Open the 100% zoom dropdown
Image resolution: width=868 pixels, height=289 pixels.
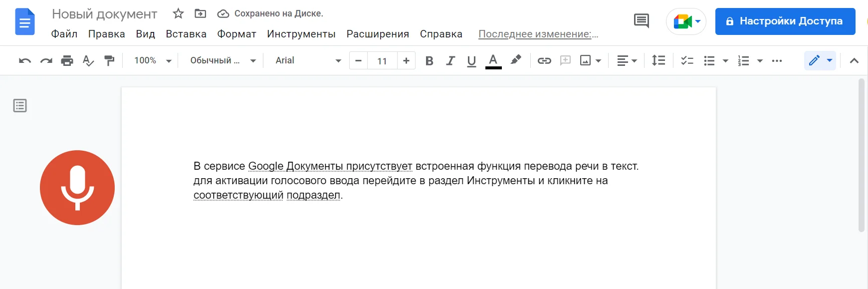pyautogui.click(x=153, y=61)
